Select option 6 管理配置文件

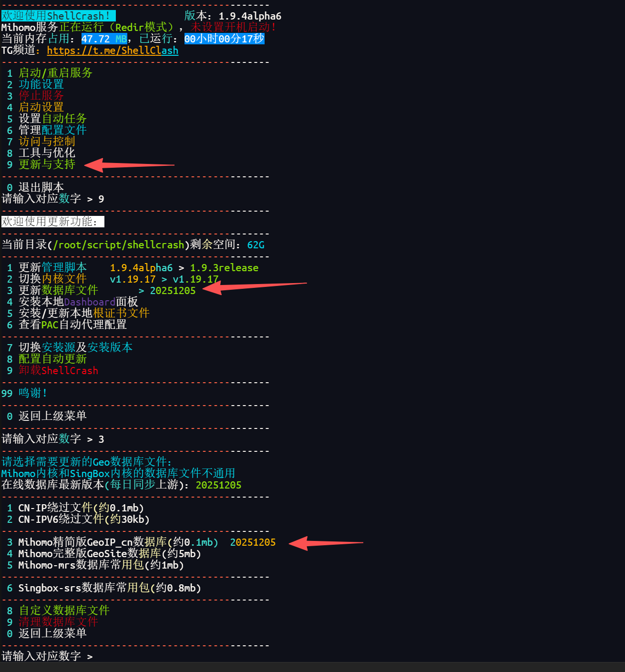point(52,130)
